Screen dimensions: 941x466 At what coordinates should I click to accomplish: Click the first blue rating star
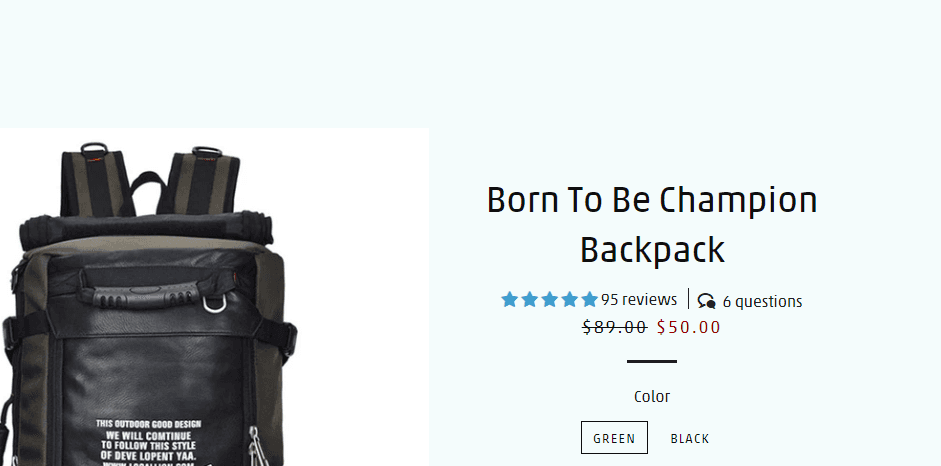click(510, 299)
